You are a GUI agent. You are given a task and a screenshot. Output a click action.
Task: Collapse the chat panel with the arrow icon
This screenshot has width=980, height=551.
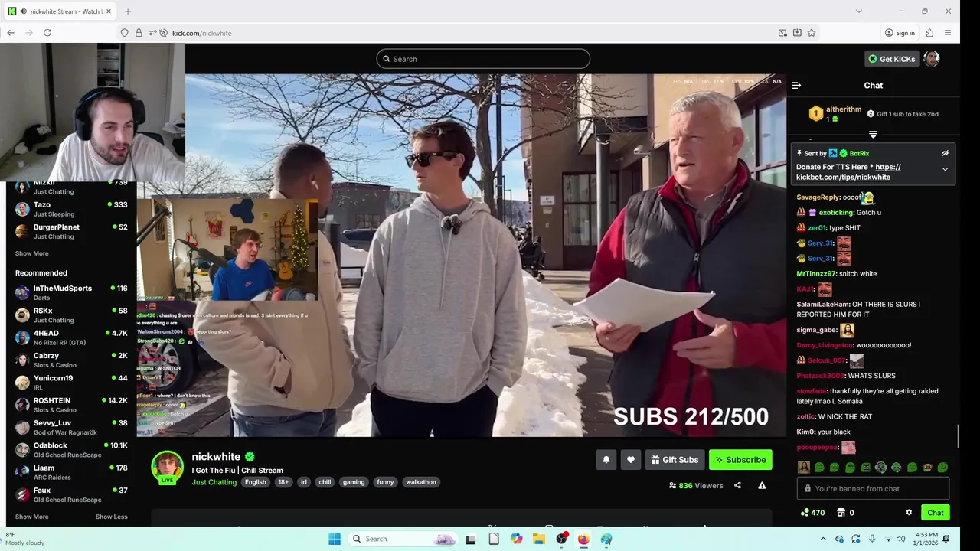[796, 86]
